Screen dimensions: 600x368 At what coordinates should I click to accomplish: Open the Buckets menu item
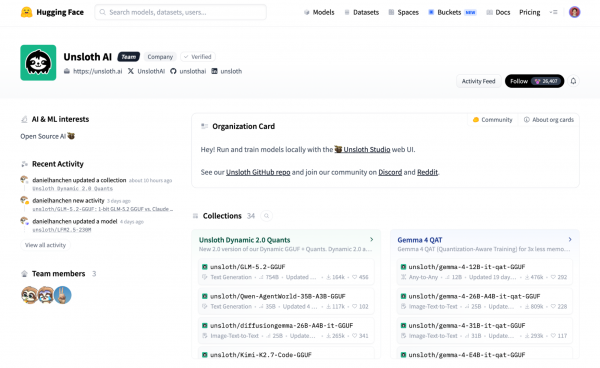coord(452,12)
